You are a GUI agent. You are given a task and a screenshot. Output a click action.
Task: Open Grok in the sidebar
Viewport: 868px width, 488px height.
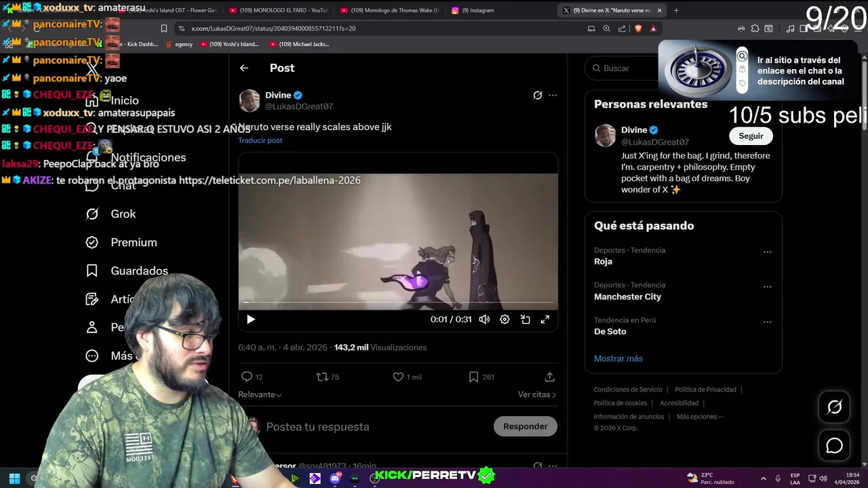click(x=111, y=213)
